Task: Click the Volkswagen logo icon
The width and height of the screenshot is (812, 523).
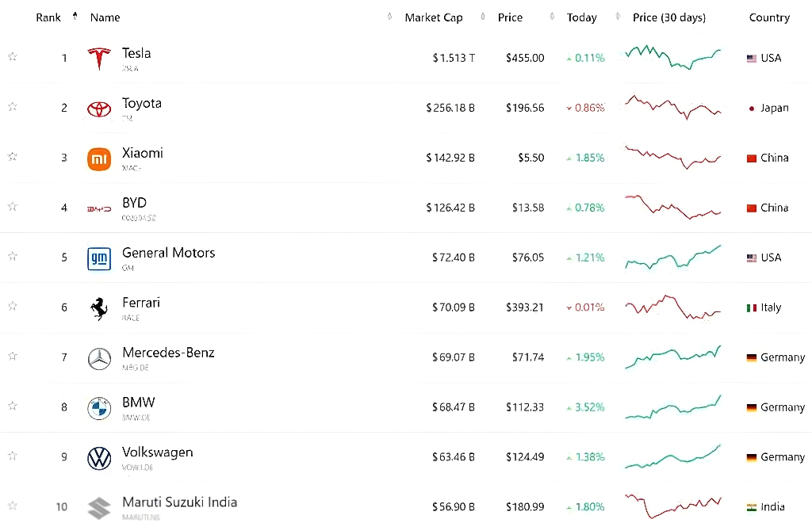Action: click(99, 458)
